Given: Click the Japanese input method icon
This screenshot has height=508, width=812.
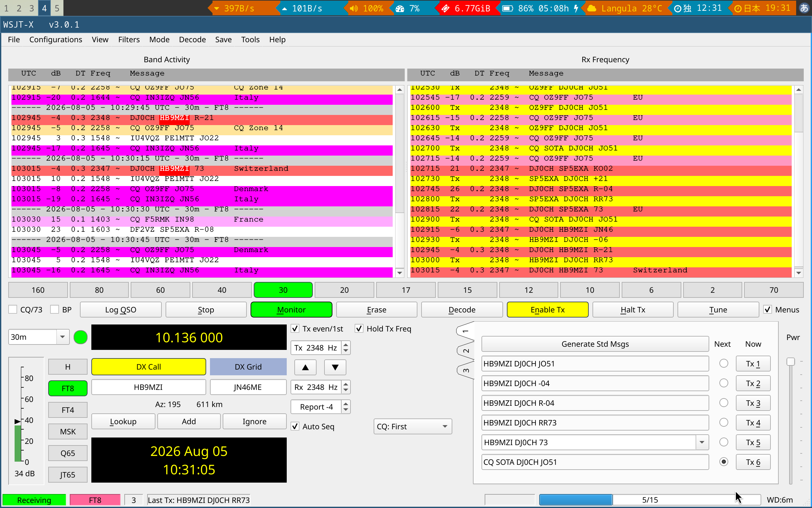Looking at the screenshot, I should pyautogui.click(x=804, y=8).
